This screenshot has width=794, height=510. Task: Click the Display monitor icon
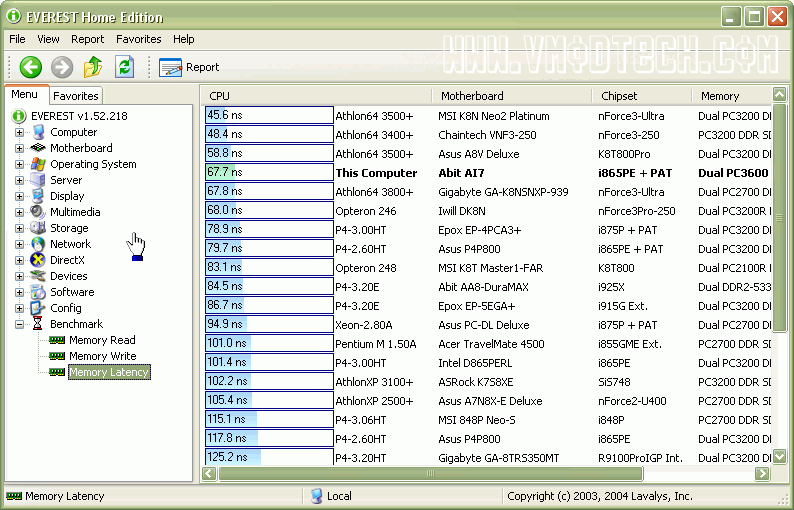click(38, 196)
